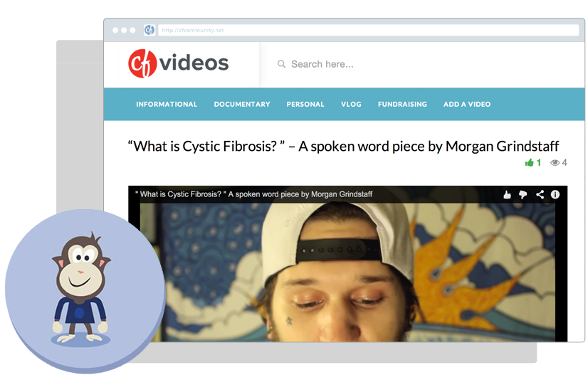Click the video title heading link
Screen dimensions: 588x380
tap(343, 146)
